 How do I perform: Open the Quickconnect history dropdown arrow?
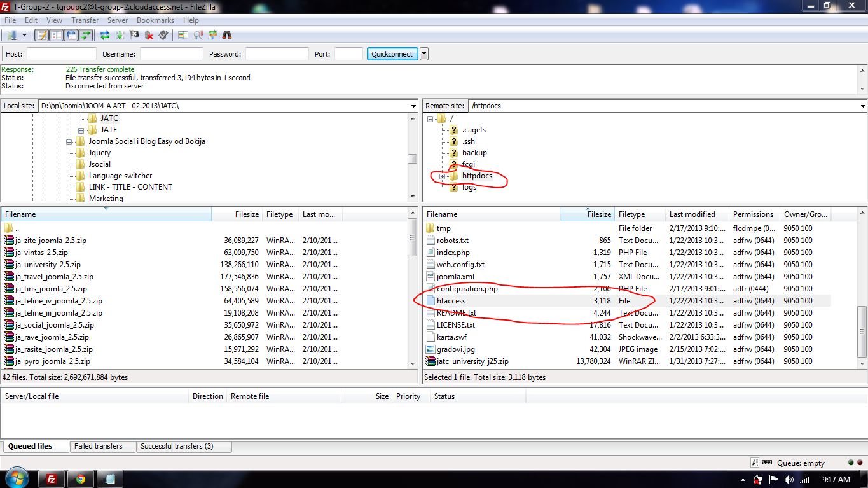point(424,54)
